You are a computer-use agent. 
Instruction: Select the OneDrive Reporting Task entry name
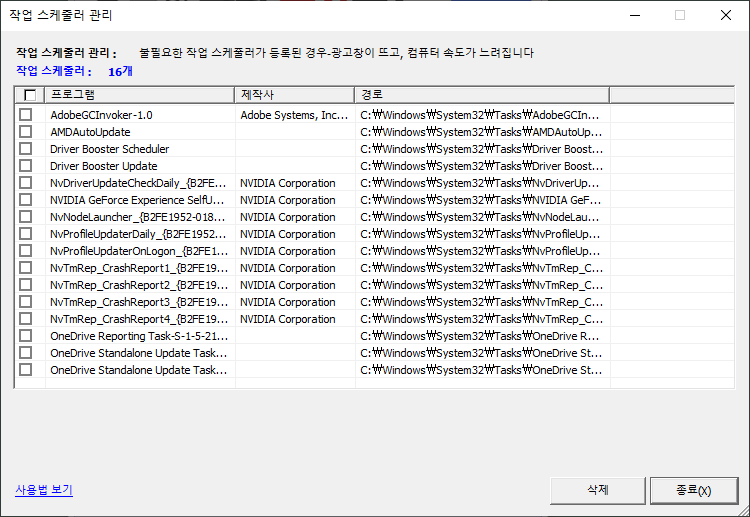coord(139,336)
